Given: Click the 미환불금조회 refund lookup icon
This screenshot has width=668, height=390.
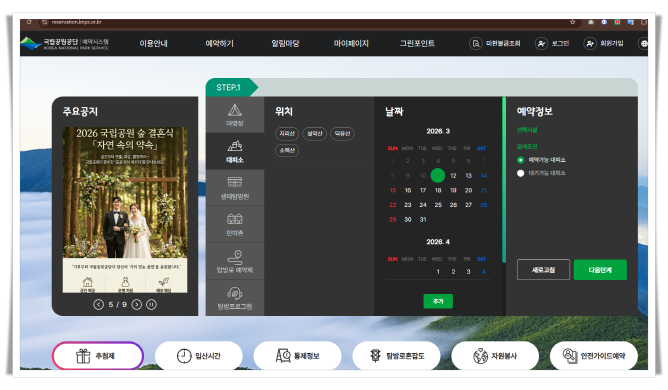Looking at the screenshot, I should tap(475, 43).
